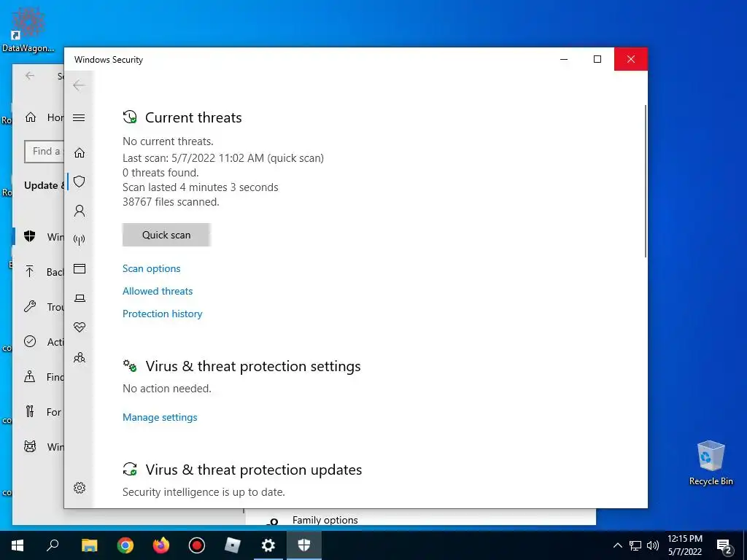Click 'Scan lasted 4 minutes 3 seconds' text

point(200,187)
